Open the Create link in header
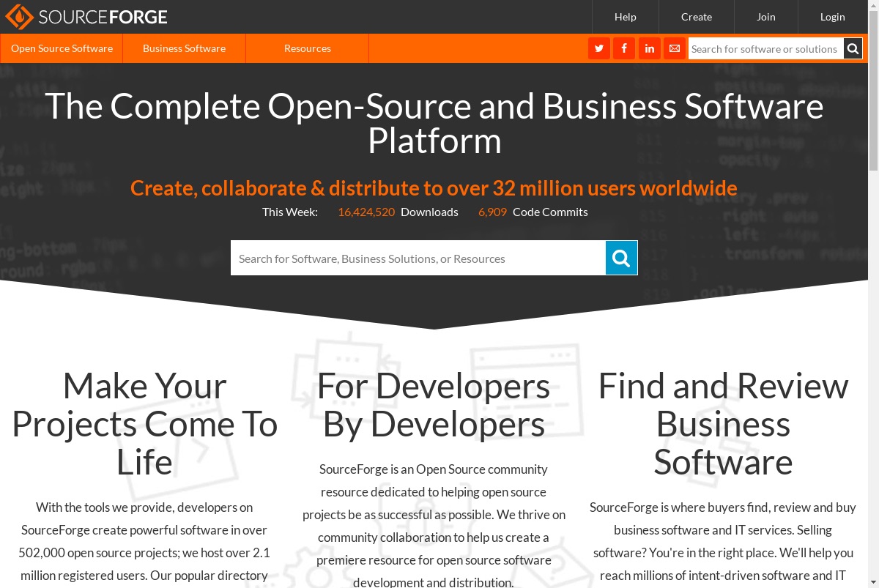Image resolution: width=879 pixels, height=588 pixels. click(697, 17)
